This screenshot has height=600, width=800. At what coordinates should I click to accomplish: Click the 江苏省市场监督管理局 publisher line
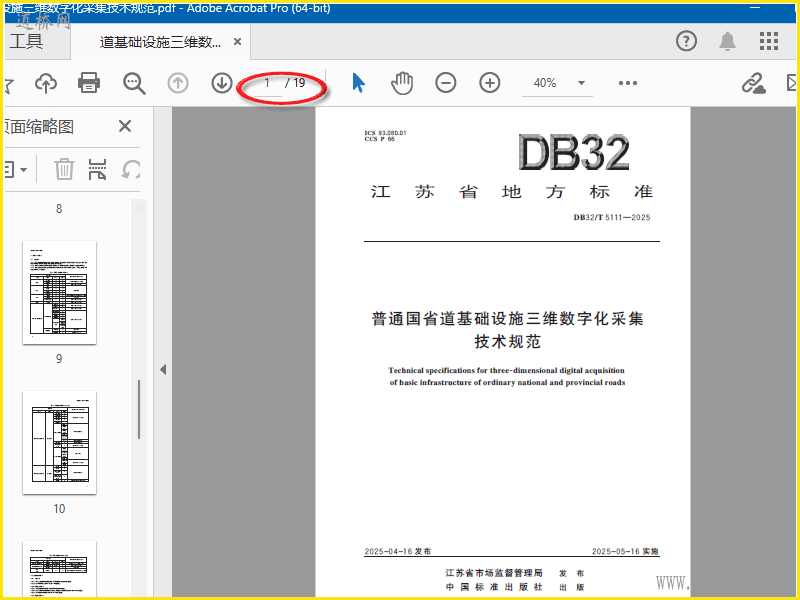tap(494, 573)
